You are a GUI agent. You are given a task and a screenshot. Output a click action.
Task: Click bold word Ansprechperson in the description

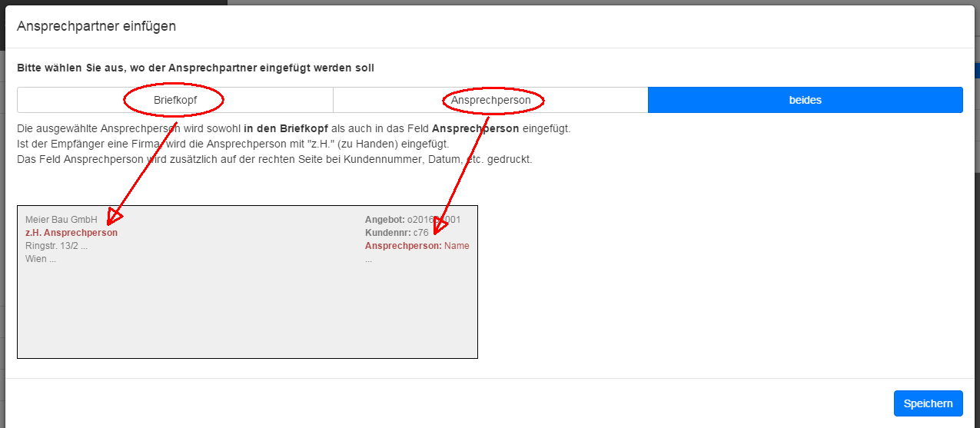tap(476, 128)
